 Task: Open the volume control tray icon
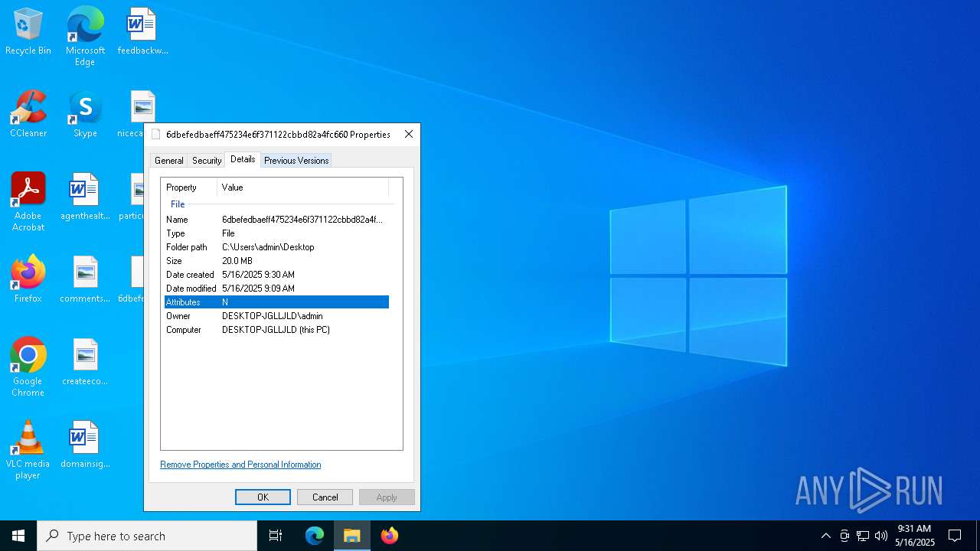click(x=881, y=536)
